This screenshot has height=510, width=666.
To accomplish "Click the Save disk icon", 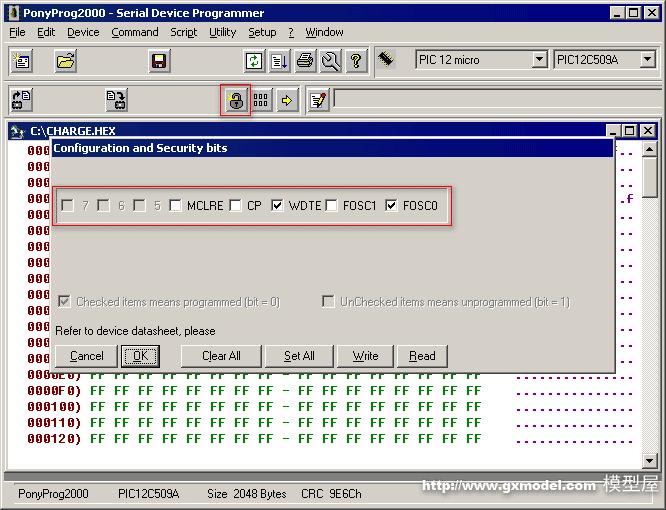I will pos(159,61).
